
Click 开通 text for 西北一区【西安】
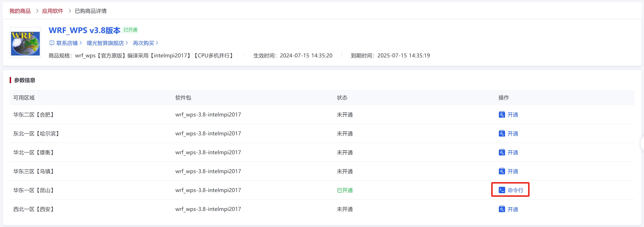click(513, 209)
